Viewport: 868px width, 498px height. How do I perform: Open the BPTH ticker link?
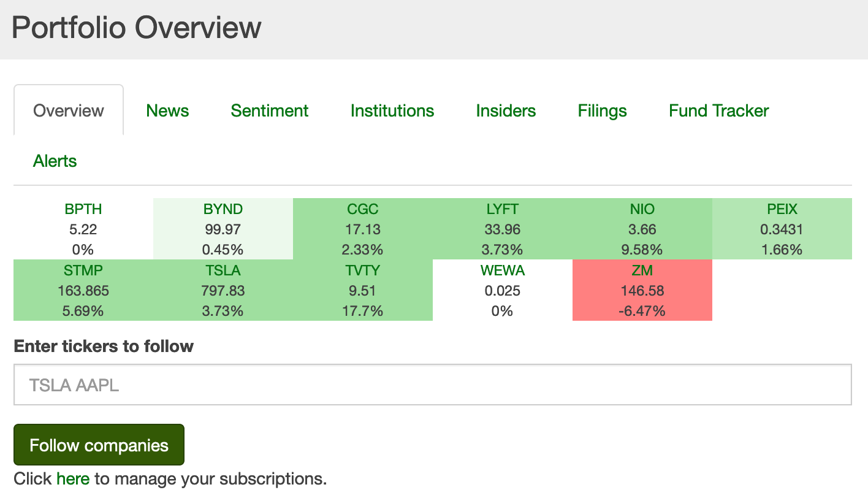pyautogui.click(x=83, y=209)
